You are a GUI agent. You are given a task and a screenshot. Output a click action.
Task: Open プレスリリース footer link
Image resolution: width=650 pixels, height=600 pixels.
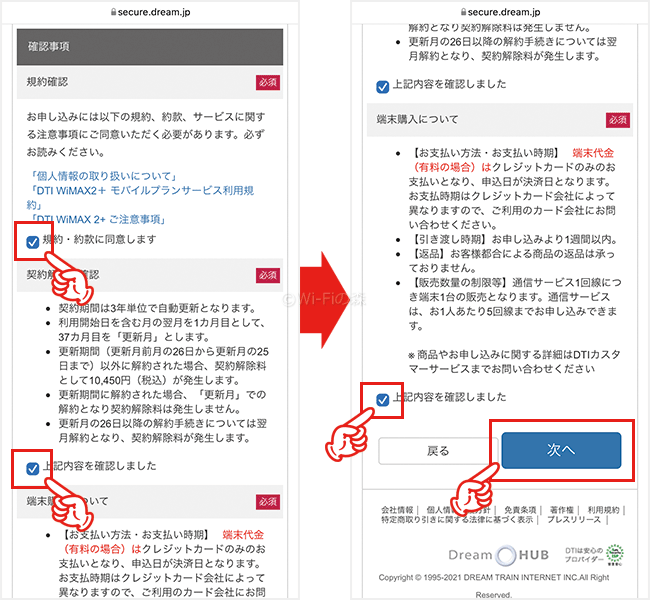[x=574, y=520]
